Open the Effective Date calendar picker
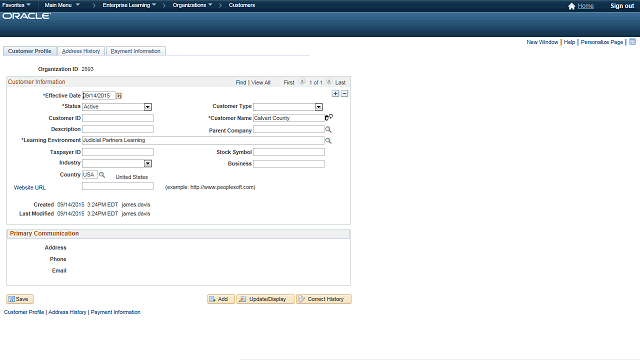Viewport: 640px width, 360px height. tap(119, 96)
